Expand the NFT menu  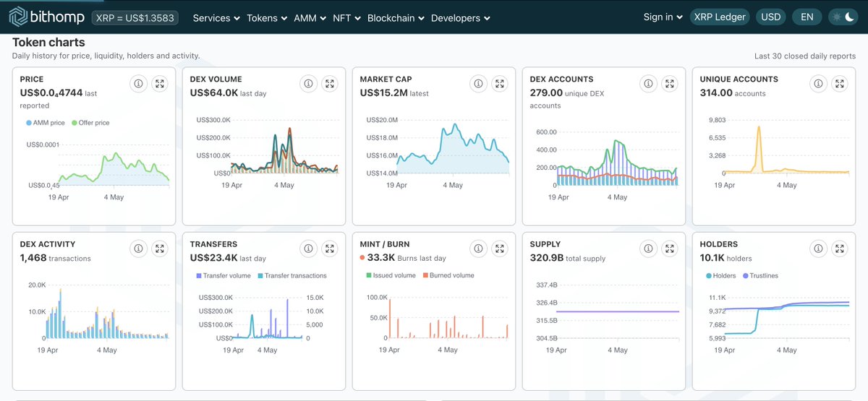[347, 17]
